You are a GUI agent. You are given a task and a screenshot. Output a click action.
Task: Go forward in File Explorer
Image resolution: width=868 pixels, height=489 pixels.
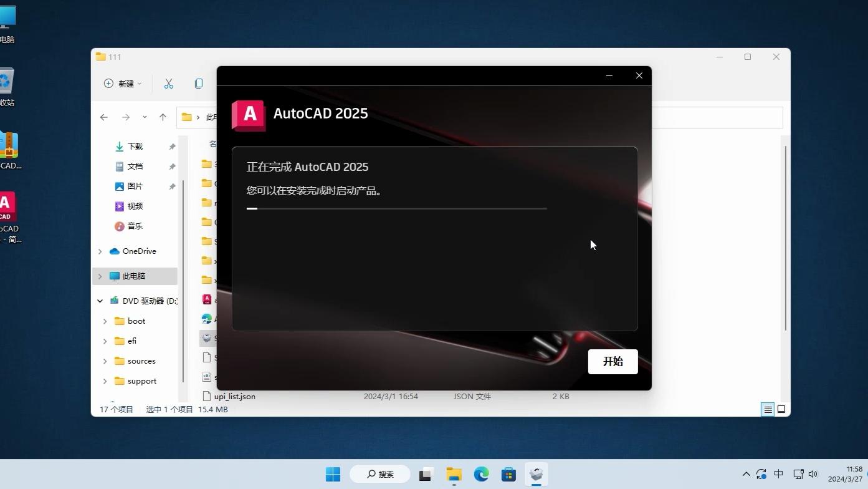(x=126, y=117)
